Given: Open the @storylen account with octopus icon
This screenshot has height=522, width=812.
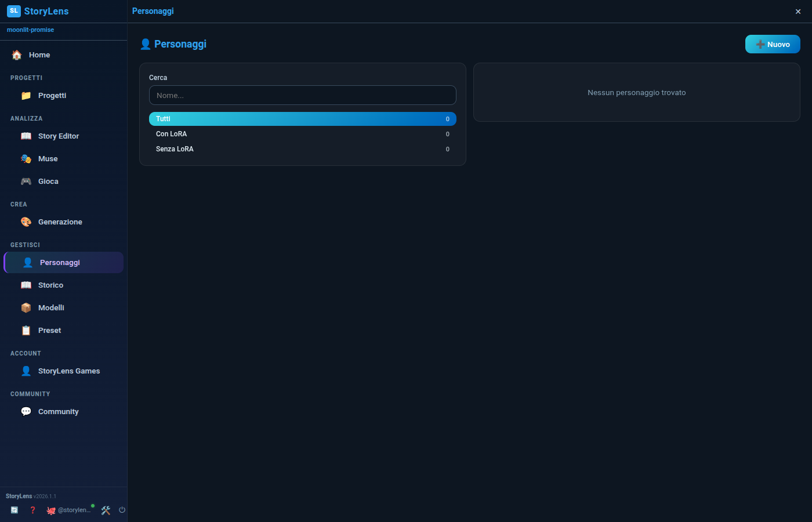Looking at the screenshot, I should tap(69, 510).
